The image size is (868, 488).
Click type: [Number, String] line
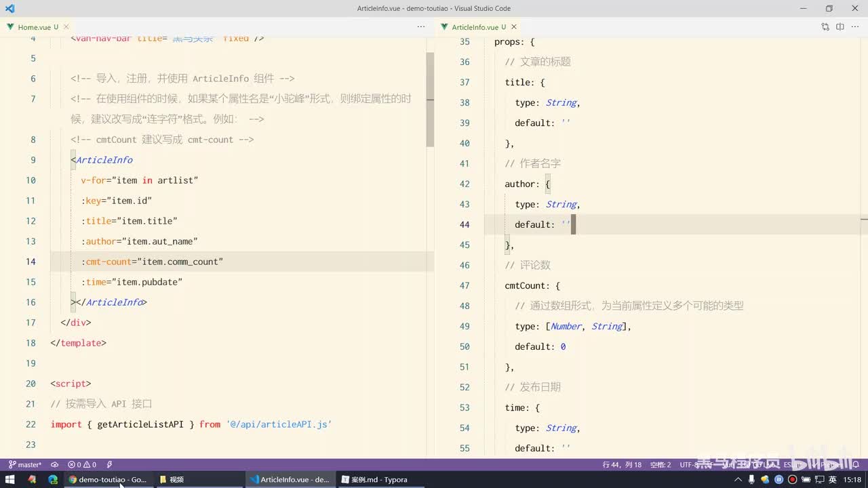(573, 326)
